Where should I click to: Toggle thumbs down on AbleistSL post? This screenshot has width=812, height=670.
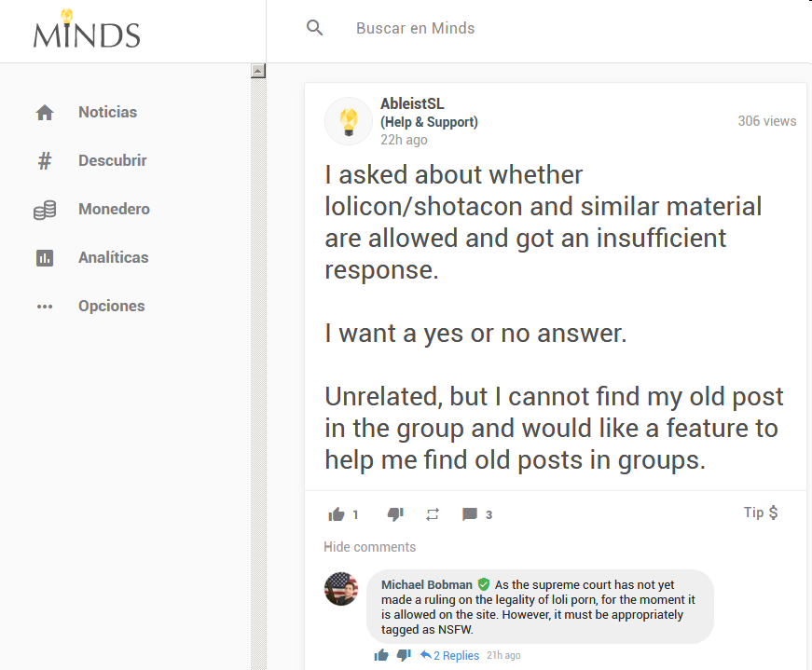pyautogui.click(x=395, y=514)
